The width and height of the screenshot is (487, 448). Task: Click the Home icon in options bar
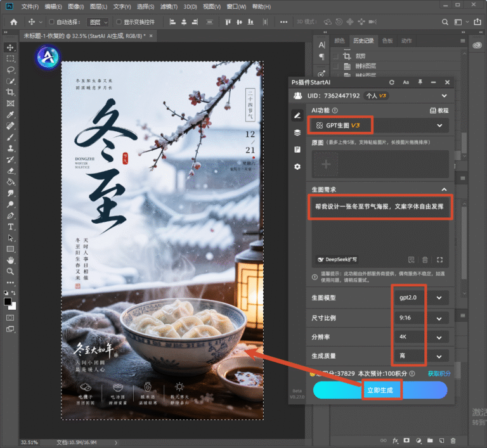click(x=14, y=22)
